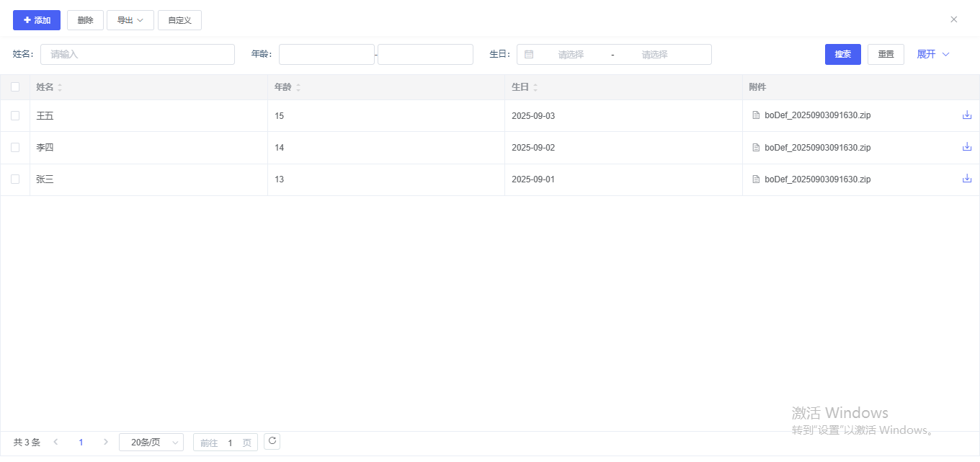This screenshot has height=462, width=980.
Task: Expand more filters with 展开
Action: click(x=933, y=55)
